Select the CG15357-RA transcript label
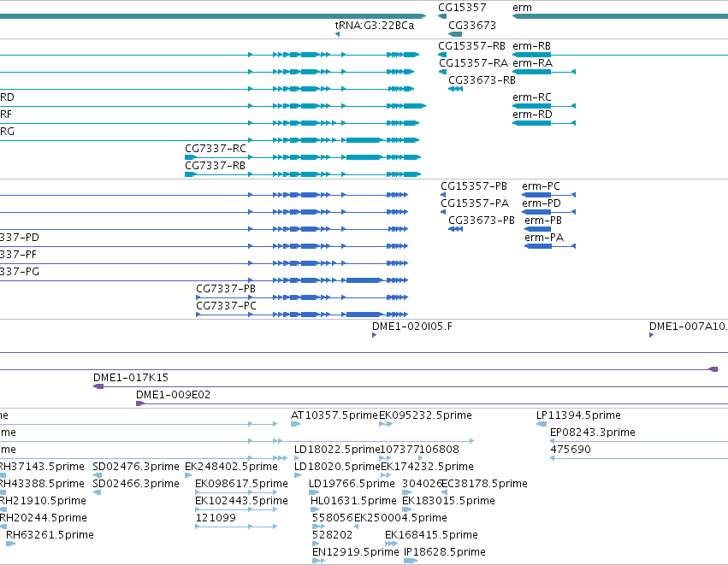 (x=473, y=63)
